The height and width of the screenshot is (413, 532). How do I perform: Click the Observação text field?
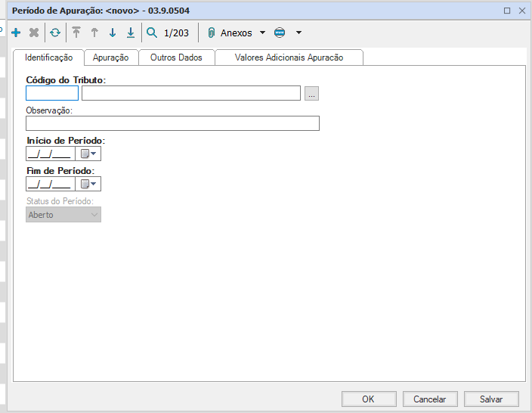click(172, 123)
